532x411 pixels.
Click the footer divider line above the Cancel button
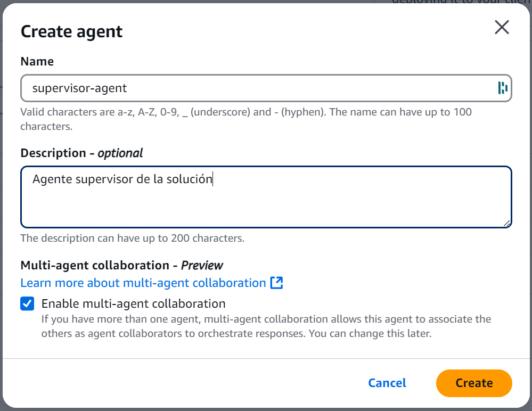coord(266,358)
